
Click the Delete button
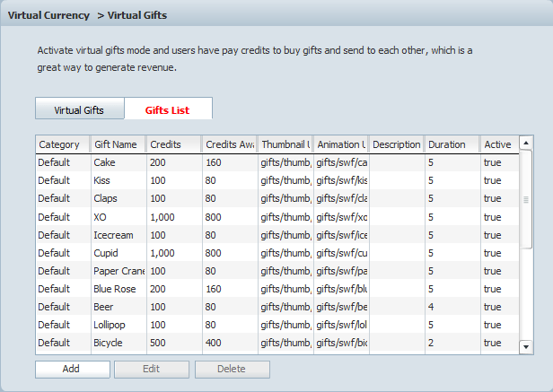tap(232, 369)
